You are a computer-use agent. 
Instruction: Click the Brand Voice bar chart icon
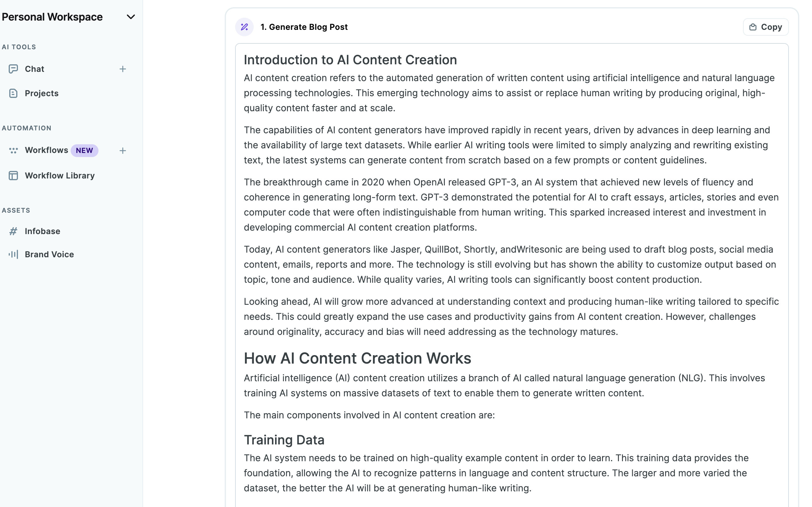pos(13,253)
